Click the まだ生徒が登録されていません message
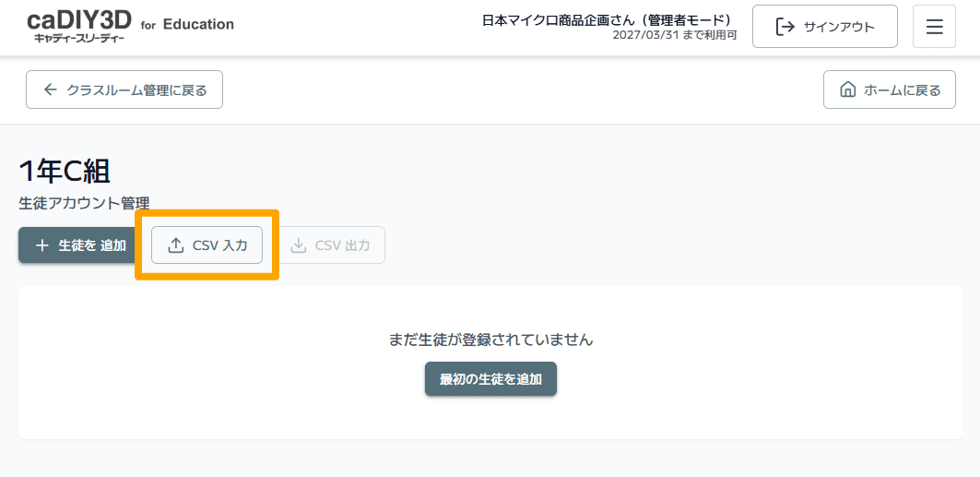 (x=490, y=340)
